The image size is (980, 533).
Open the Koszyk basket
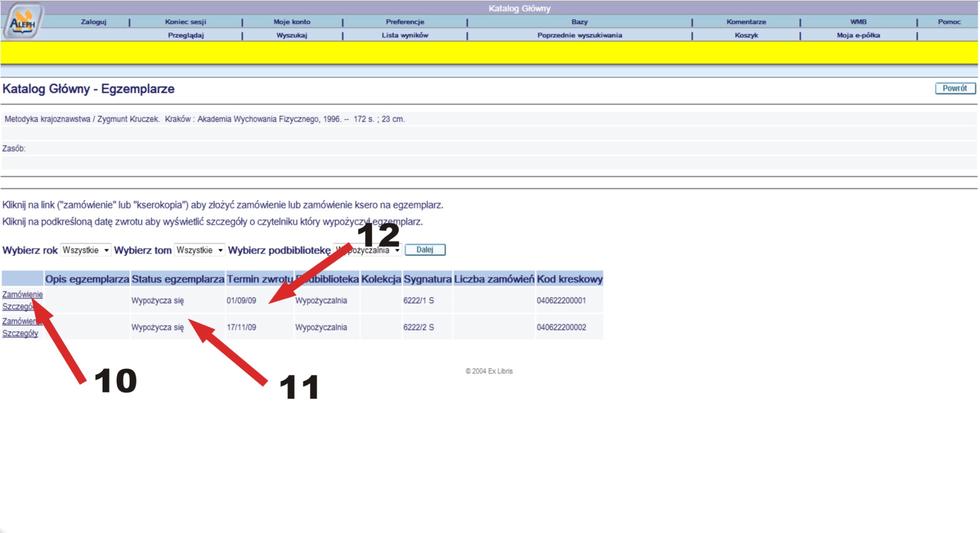point(746,35)
